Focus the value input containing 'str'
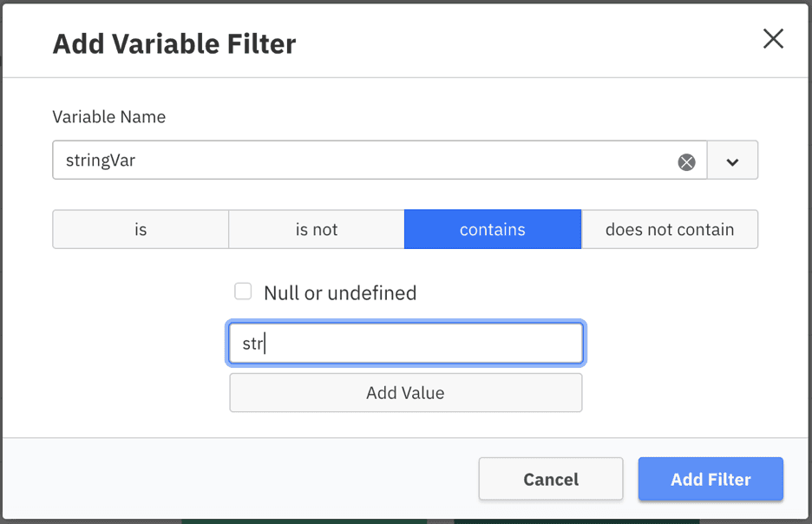This screenshot has height=524, width=812. [406, 344]
